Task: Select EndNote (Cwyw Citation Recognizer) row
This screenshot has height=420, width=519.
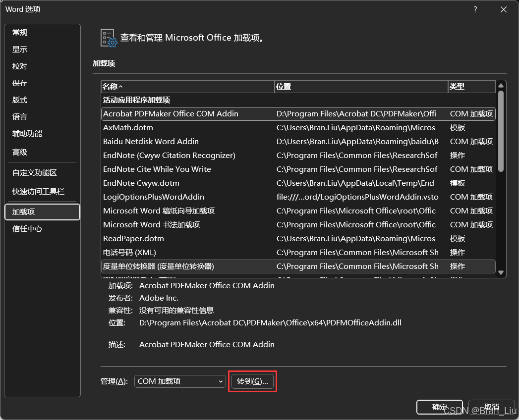Action: click(x=298, y=156)
